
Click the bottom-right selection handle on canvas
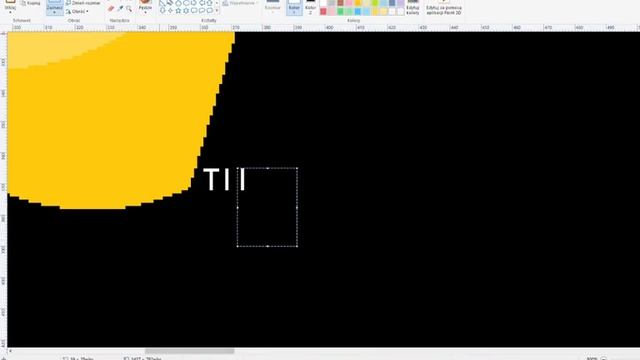(297, 246)
